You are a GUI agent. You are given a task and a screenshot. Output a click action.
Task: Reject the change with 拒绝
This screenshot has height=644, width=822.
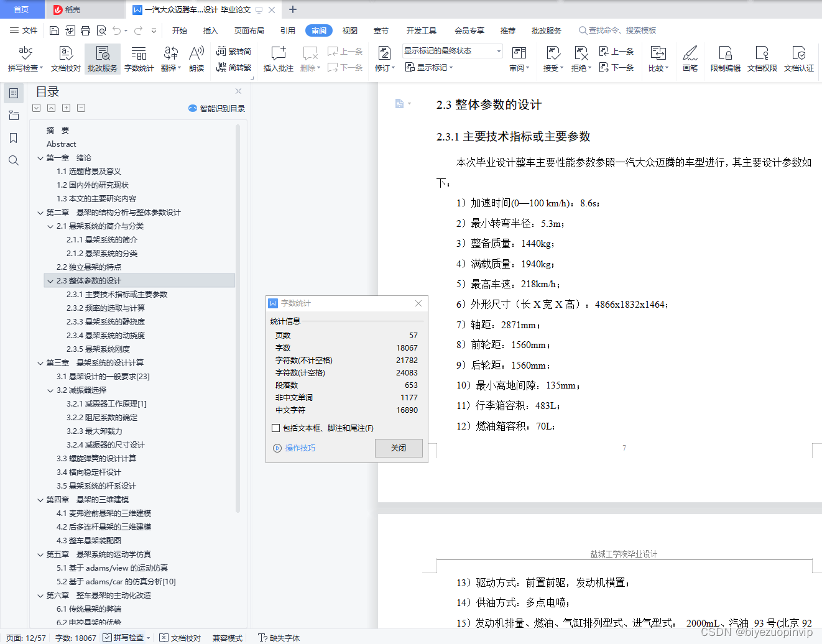coord(581,59)
